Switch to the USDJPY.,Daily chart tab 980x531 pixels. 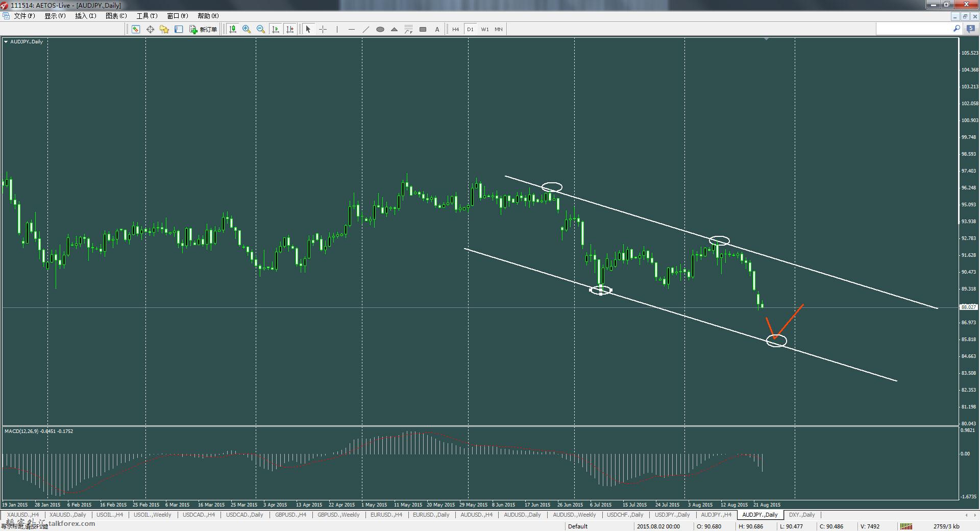[x=672, y=515]
